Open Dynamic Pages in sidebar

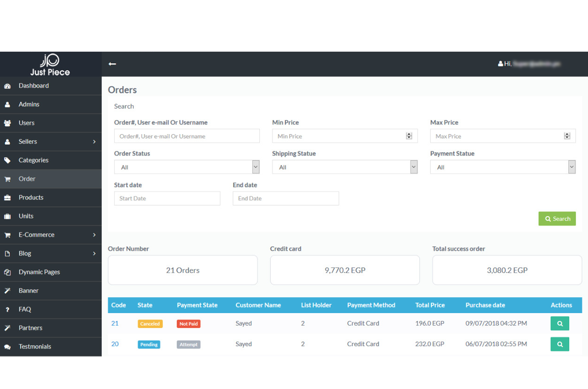39,272
